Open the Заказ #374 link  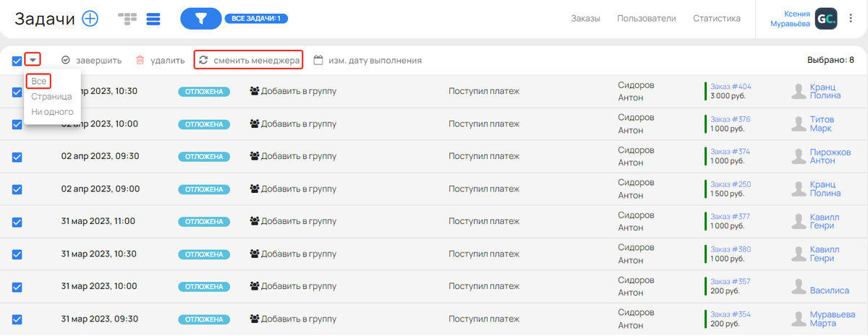731,151
